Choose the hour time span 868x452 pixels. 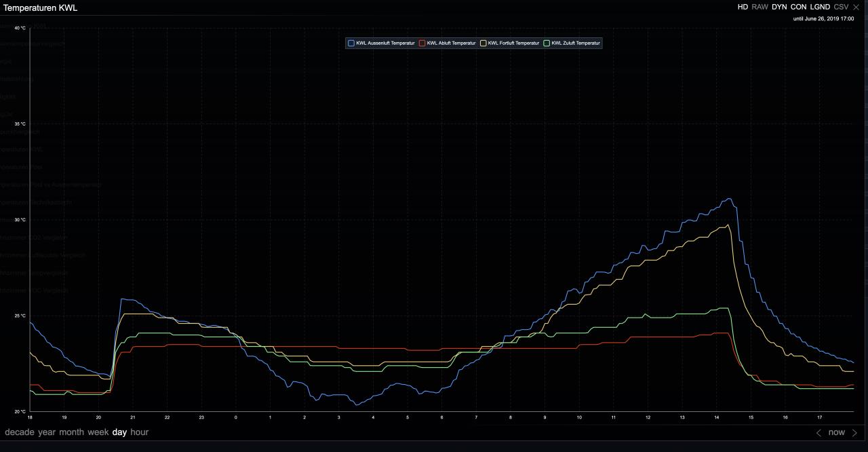[140, 432]
